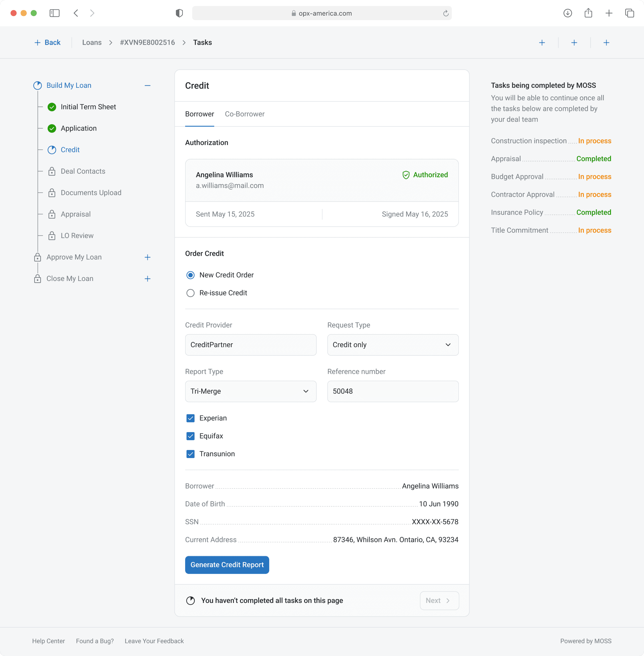This screenshot has width=644, height=656.
Task: Click the Downloads icon in browser toolbar
Action: 568,13
